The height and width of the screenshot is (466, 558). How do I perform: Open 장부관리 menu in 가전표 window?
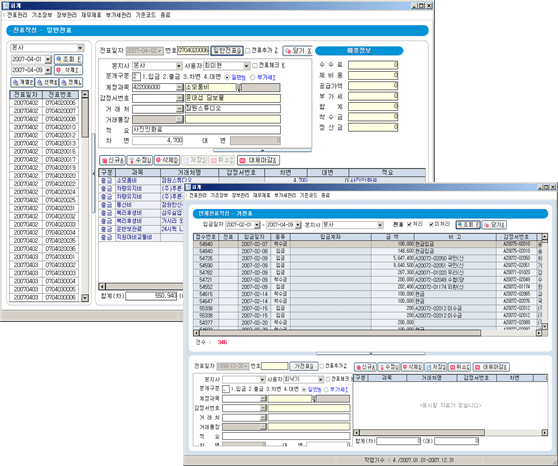coord(241,195)
